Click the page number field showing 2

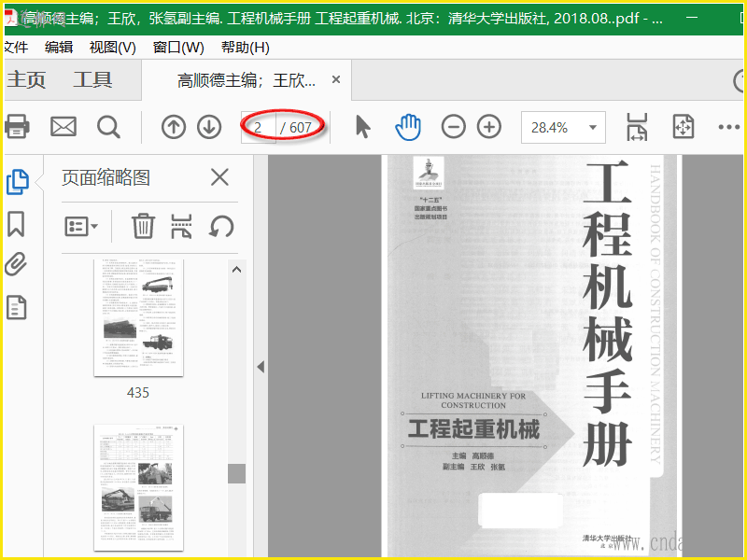[x=259, y=127]
